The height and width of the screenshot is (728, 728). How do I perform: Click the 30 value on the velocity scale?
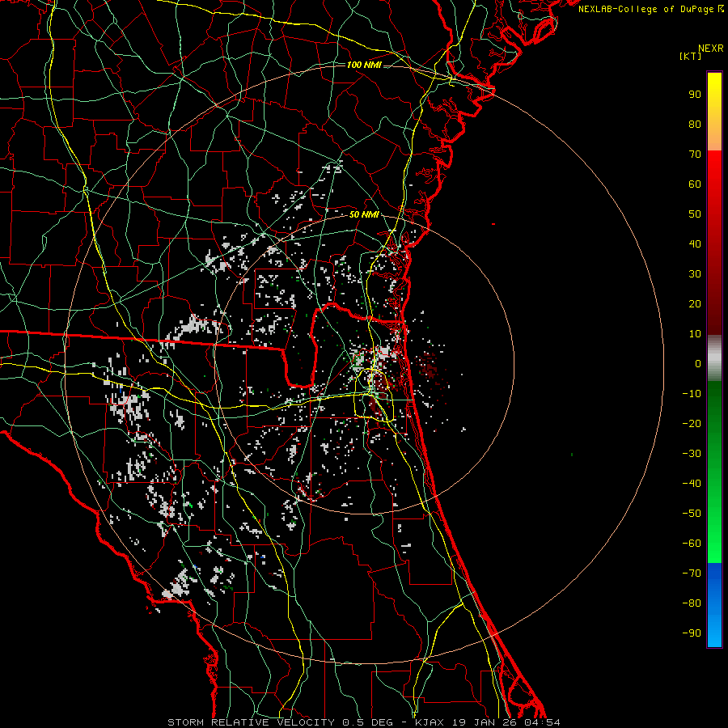(695, 274)
